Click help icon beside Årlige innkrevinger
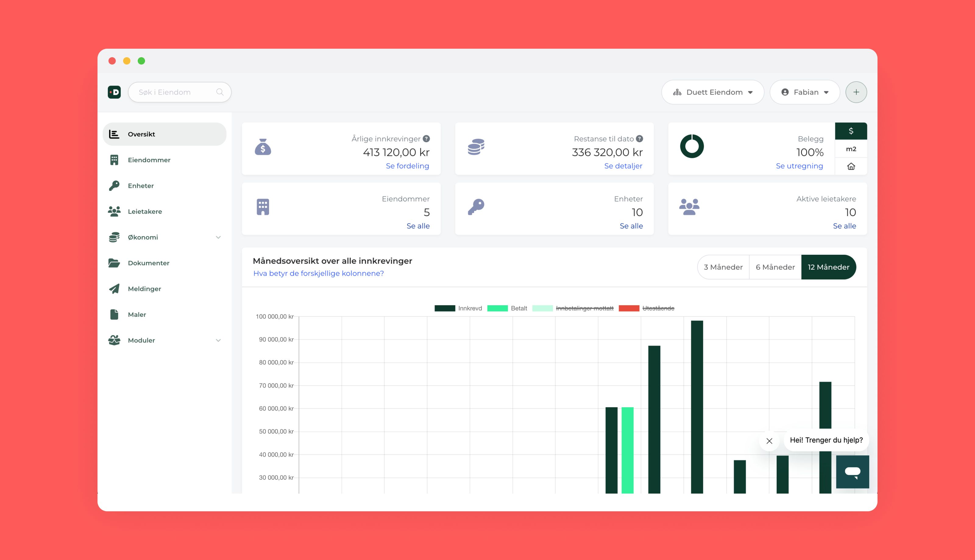 pyautogui.click(x=426, y=139)
